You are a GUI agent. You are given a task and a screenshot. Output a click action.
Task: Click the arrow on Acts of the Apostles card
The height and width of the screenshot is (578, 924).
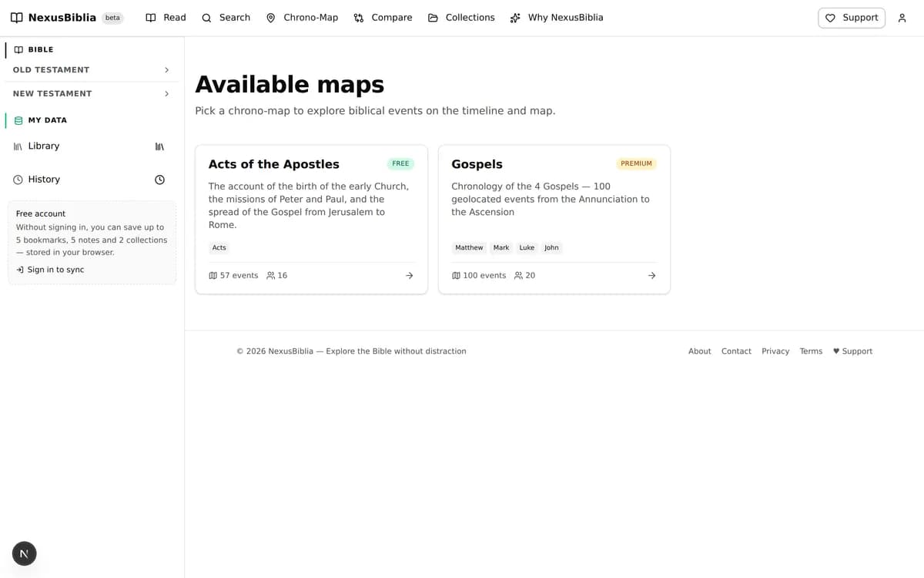(409, 275)
